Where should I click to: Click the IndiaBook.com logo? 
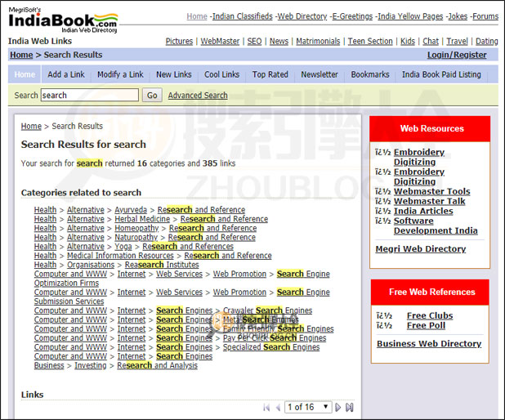click(63, 19)
